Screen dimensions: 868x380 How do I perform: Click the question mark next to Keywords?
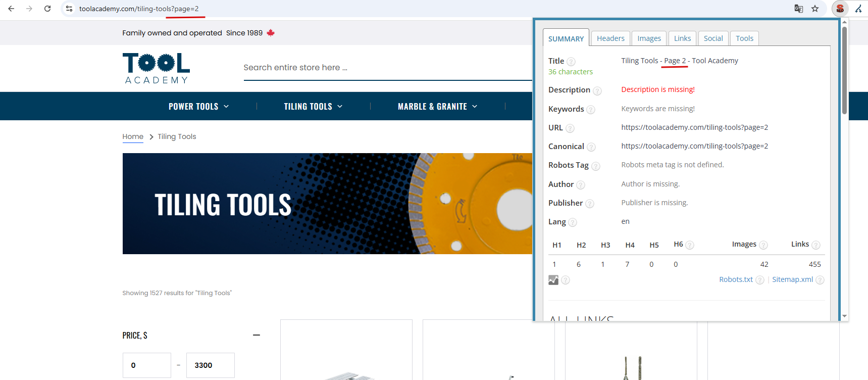[591, 110]
